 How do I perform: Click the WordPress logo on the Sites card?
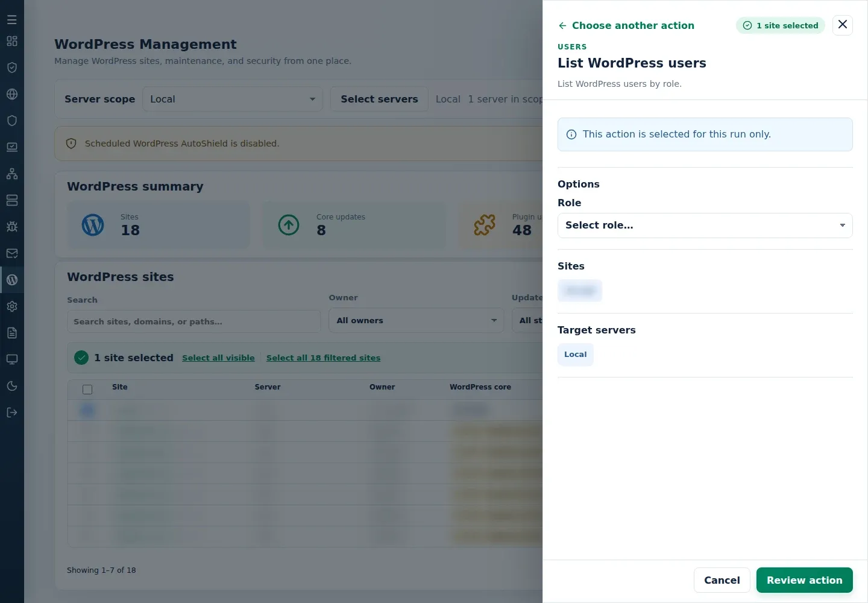coord(93,225)
